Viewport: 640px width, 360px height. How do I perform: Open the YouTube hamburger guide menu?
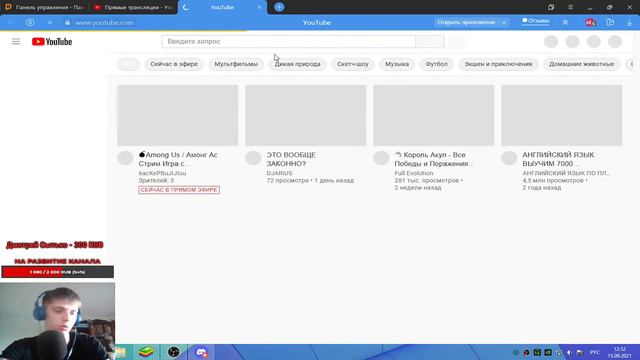(16, 42)
